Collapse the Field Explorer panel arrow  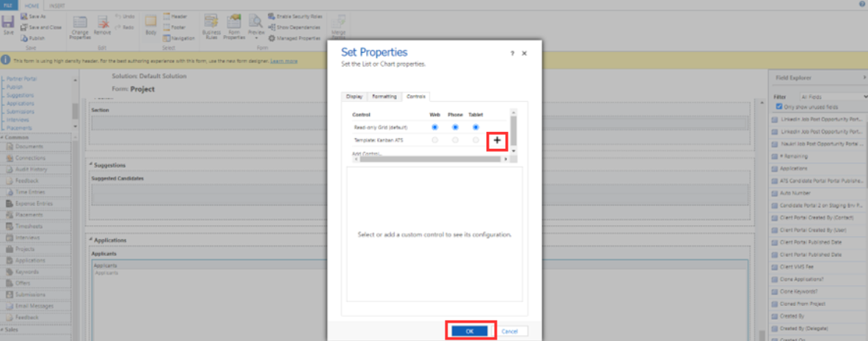coord(864,78)
